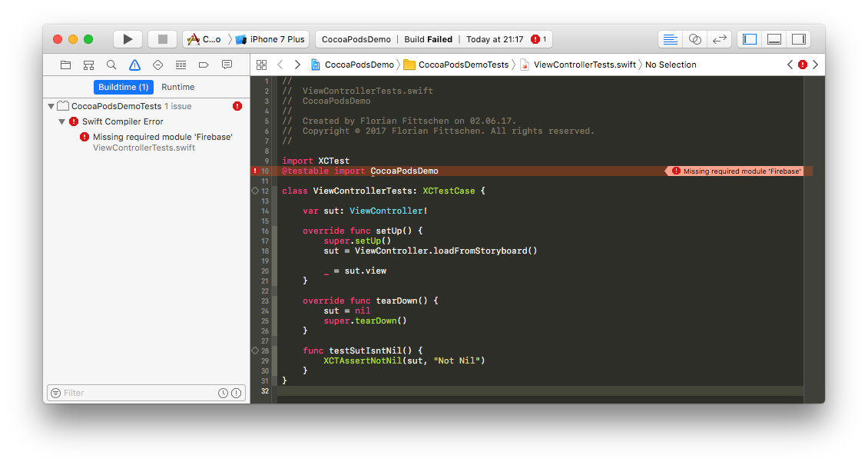The image size is (868, 465).
Task: Switch to Runtime tab
Action: click(x=177, y=87)
